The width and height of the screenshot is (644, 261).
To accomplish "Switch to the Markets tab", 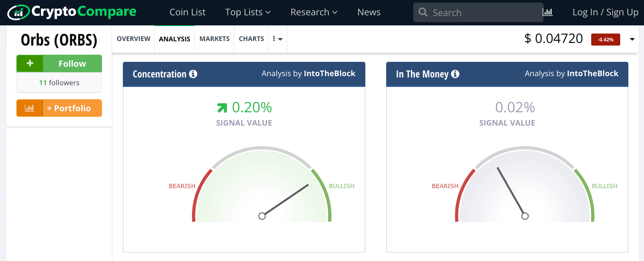I will pos(214,39).
